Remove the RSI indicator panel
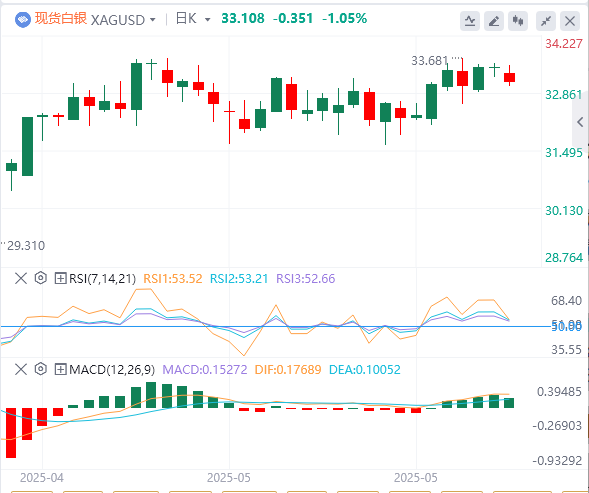Screen dimensions: 589x493 21,278
